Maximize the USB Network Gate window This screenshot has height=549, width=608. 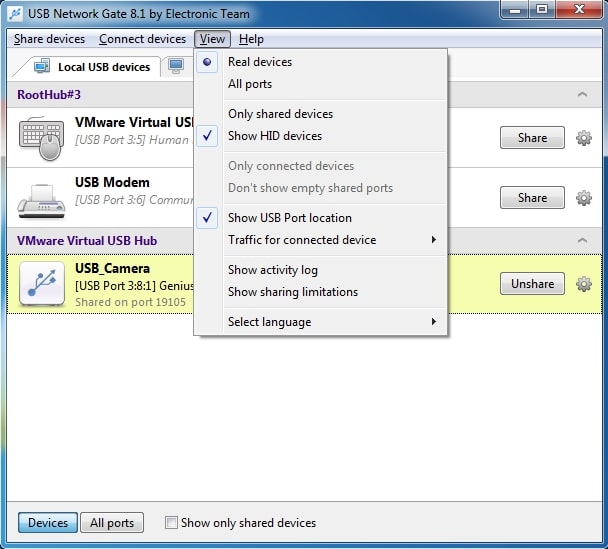coord(542,9)
